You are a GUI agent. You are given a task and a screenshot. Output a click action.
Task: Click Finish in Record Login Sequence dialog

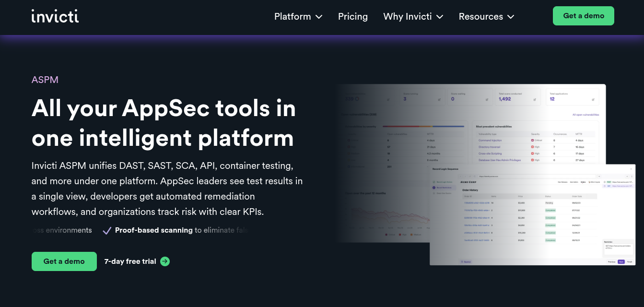(630, 262)
